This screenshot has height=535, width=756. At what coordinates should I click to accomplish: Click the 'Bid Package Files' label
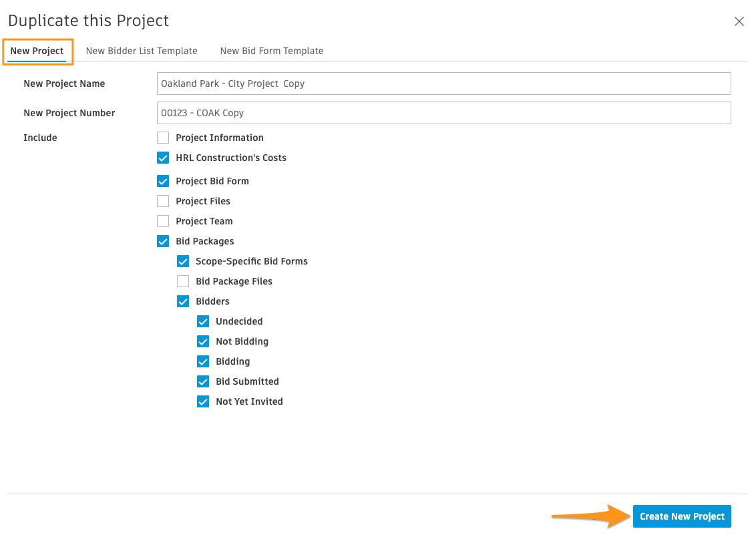[234, 281]
